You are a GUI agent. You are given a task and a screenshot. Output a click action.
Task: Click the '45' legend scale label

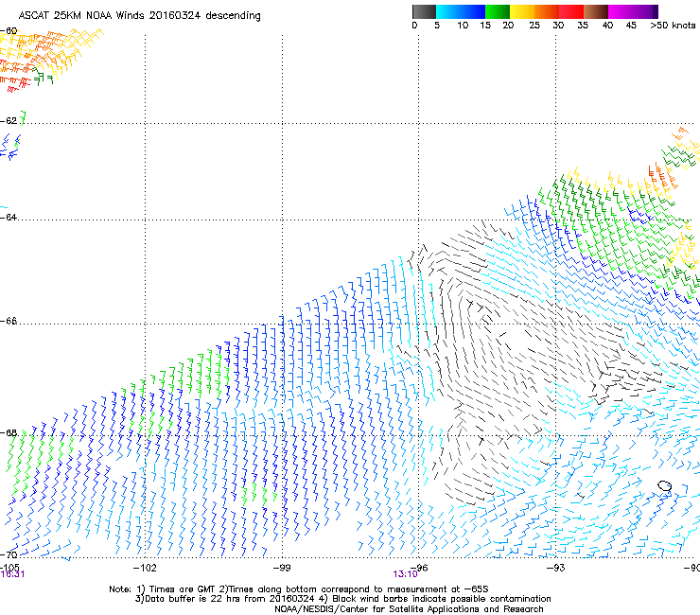[x=631, y=26]
